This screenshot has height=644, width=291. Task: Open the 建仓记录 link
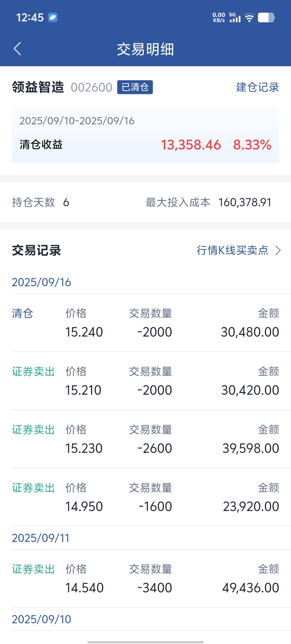pyautogui.click(x=257, y=87)
